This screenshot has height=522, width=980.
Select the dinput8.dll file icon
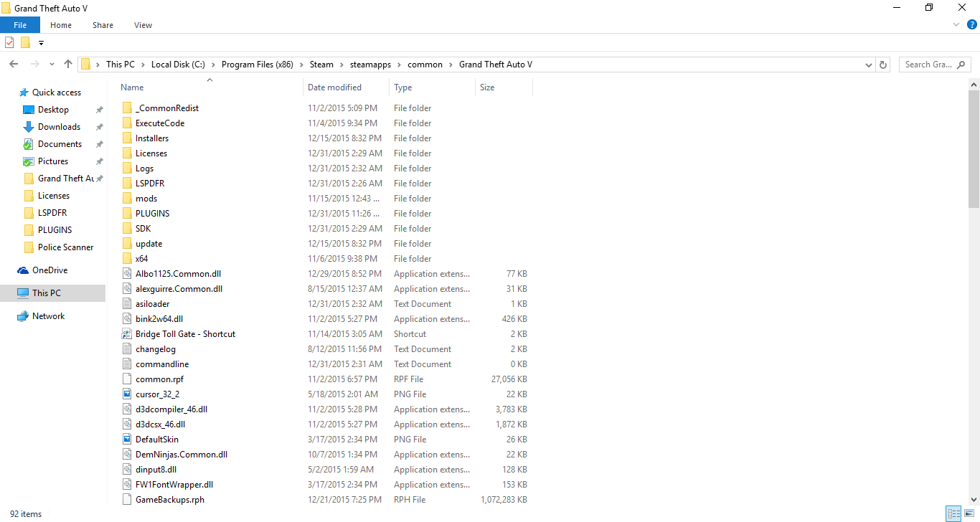[127, 470]
